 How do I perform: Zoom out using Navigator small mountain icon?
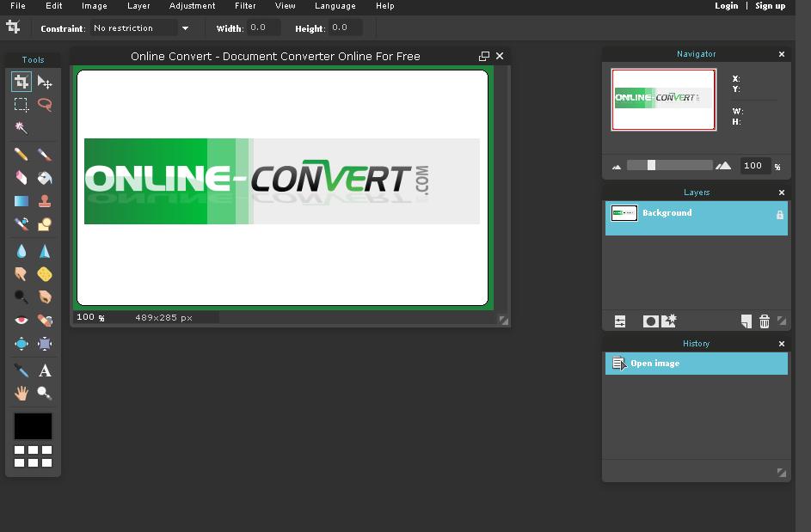617,167
